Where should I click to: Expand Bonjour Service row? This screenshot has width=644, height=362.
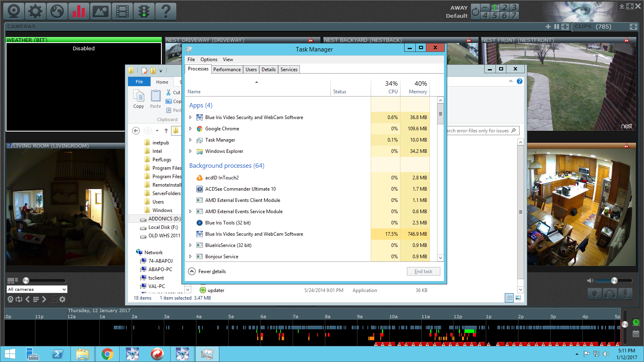190,257
